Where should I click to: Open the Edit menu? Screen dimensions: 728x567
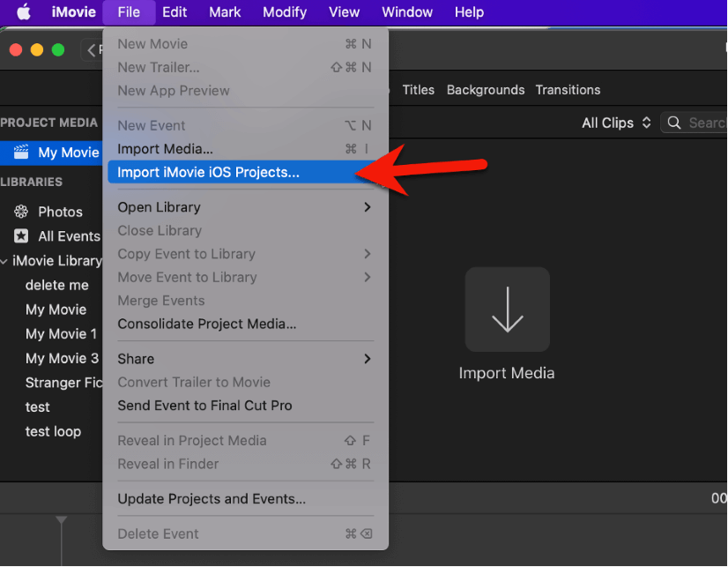point(175,12)
